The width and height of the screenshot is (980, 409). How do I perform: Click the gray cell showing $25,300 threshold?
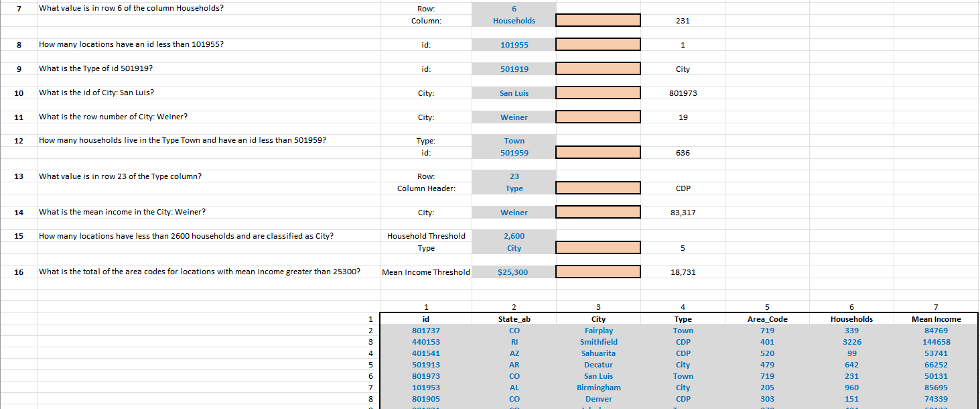(x=514, y=271)
